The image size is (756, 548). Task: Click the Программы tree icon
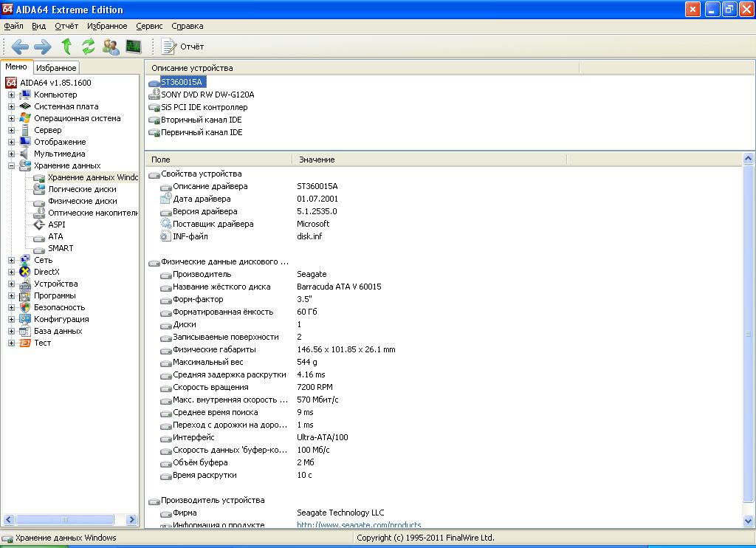(x=25, y=295)
